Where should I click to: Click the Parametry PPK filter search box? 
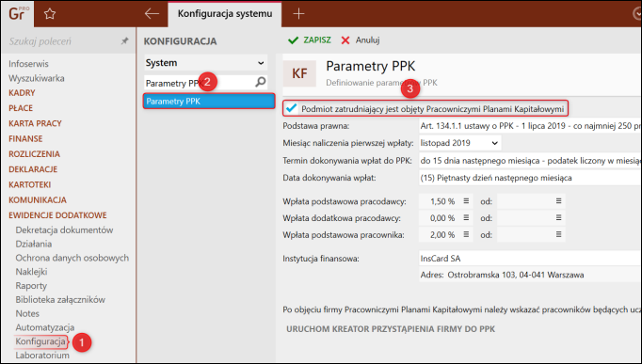click(200, 83)
